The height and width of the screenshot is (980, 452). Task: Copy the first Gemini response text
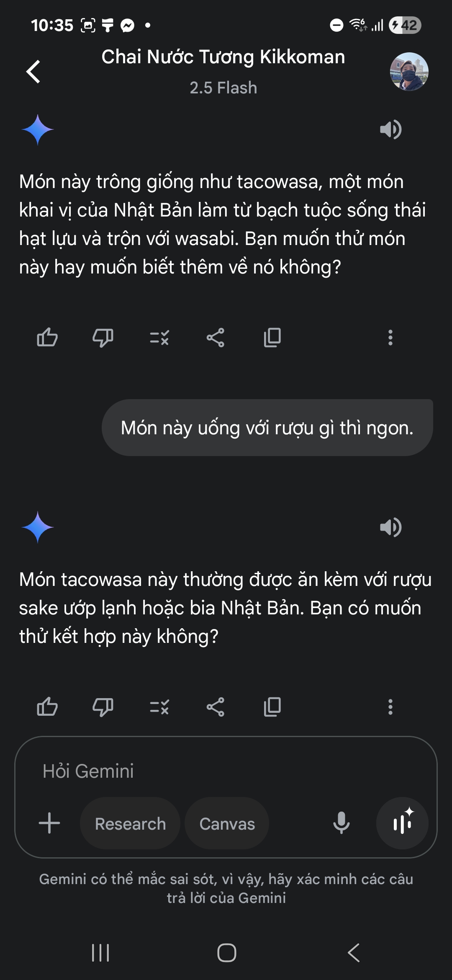point(272,338)
